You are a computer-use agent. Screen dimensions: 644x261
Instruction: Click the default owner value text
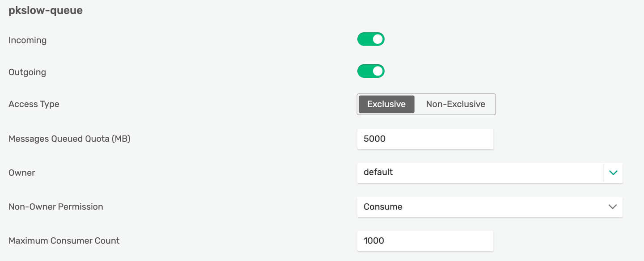point(378,173)
